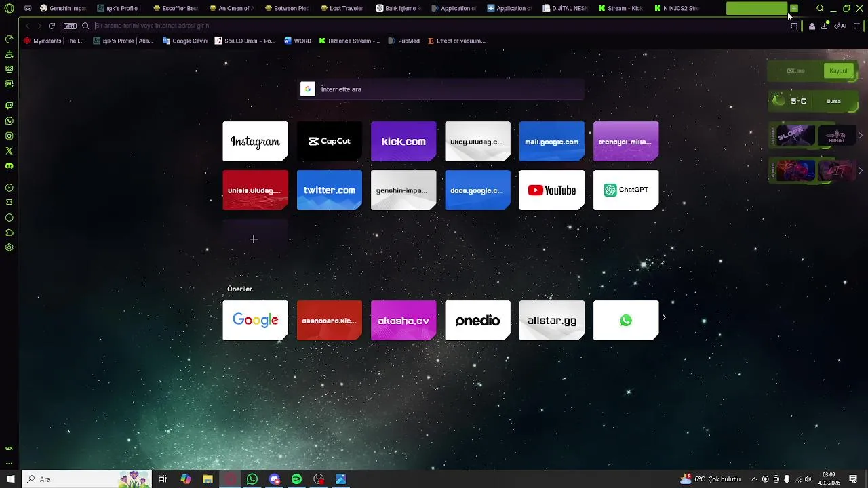Expand GX mods panel right arrow
868x488 pixels.
tap(861, 170)
